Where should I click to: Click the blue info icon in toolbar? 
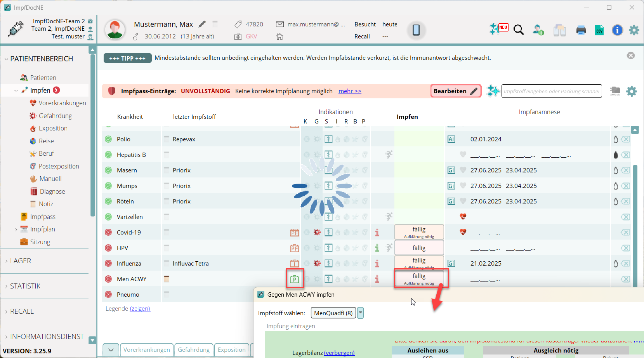coord(617,30)
